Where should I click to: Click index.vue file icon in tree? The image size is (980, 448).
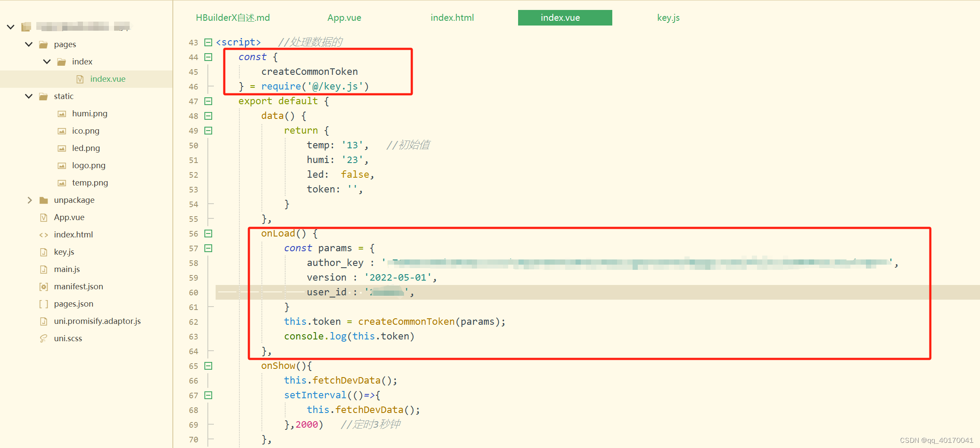coord(80,79)
